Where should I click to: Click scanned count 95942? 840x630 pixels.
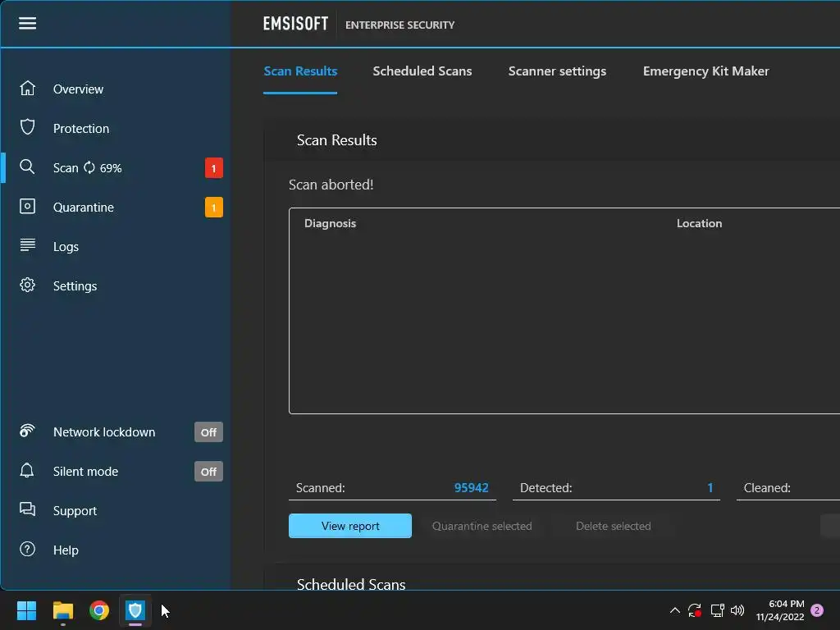(x=472, y=488)
